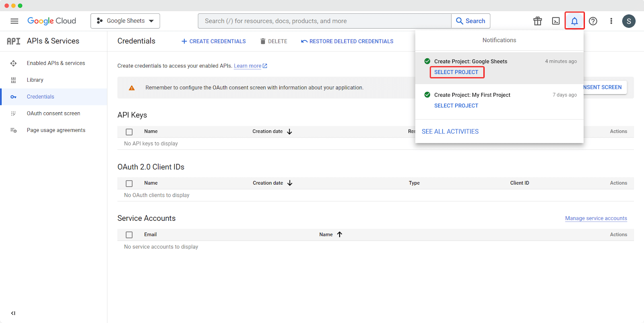Open the help question mark icon
This screenshot has width=644, height=323.
593,21
